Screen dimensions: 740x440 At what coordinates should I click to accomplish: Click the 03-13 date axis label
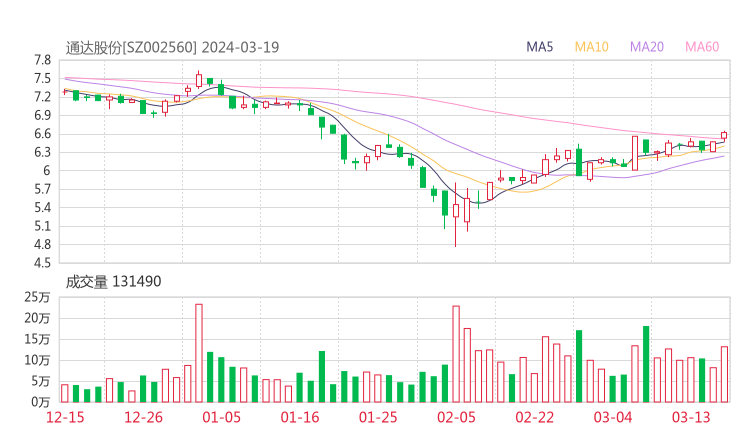pyautogui.click(x=691, y=417)
